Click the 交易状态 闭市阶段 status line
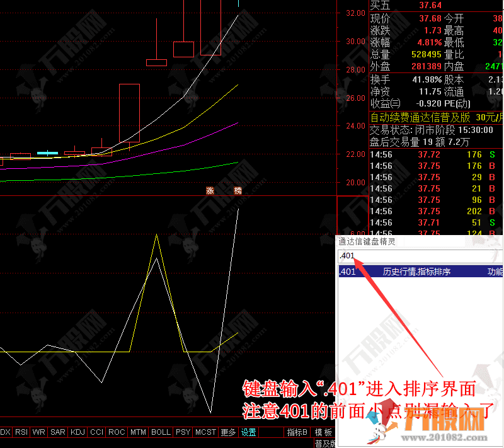This screenshot has height=448, width=504. [432, 130]
